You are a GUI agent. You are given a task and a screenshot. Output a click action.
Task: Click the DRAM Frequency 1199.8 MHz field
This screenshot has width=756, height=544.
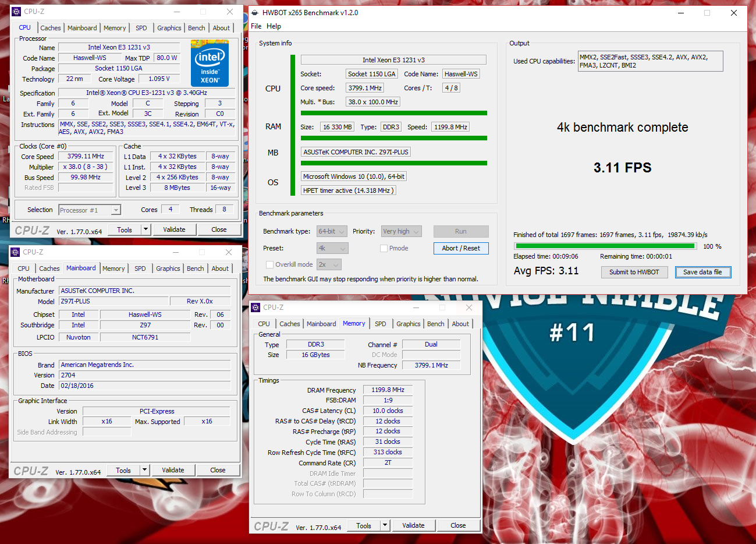point(388,390)
